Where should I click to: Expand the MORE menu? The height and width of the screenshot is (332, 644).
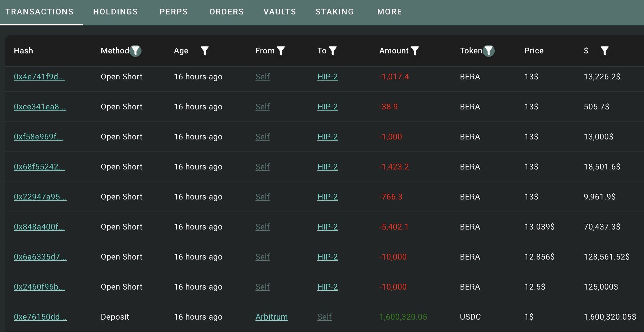(389, 12)
